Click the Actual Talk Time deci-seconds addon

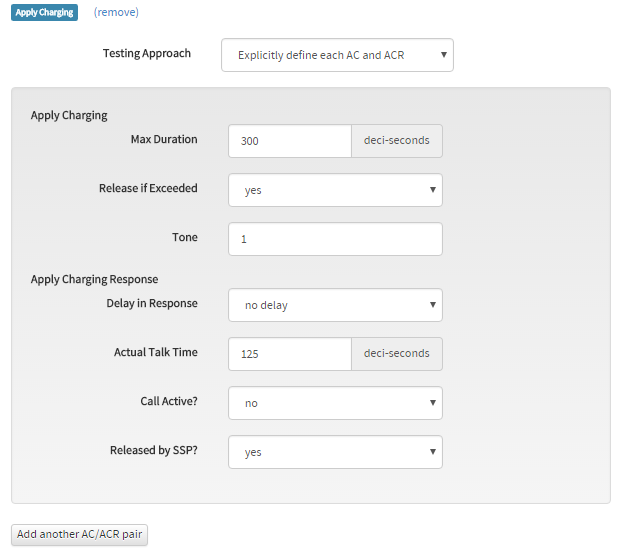pos(397,354)
